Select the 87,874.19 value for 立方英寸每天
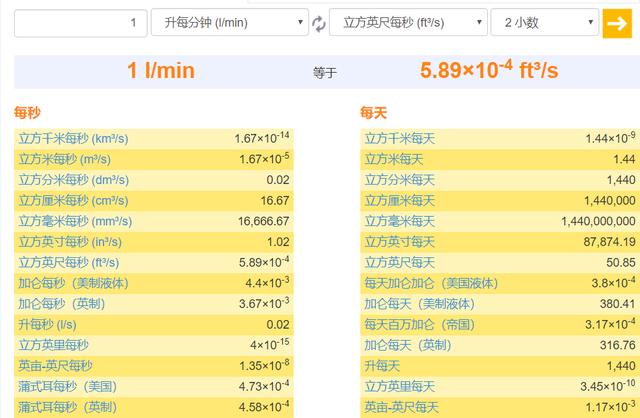Screen dimensions: 640x418 [x=609, y=242]
